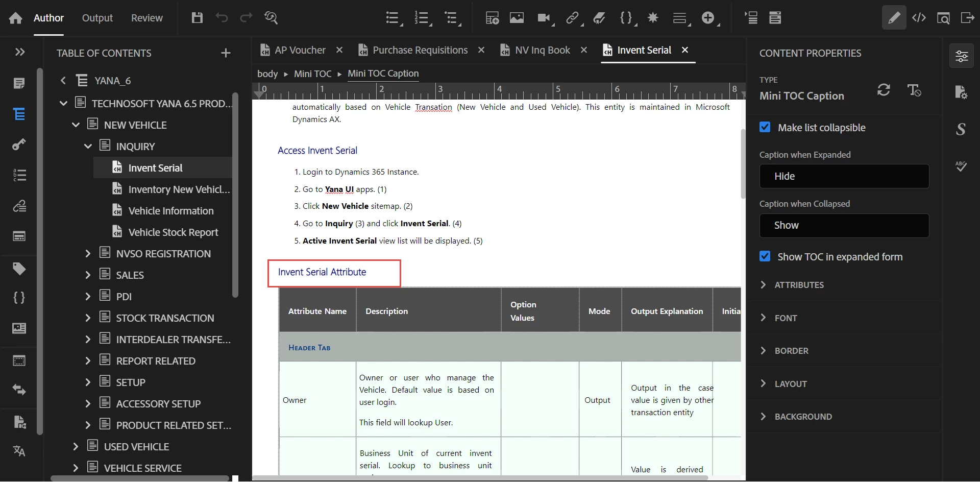
Task: Click the Access Invent Serial heading
Action: (x=317, y=151)
